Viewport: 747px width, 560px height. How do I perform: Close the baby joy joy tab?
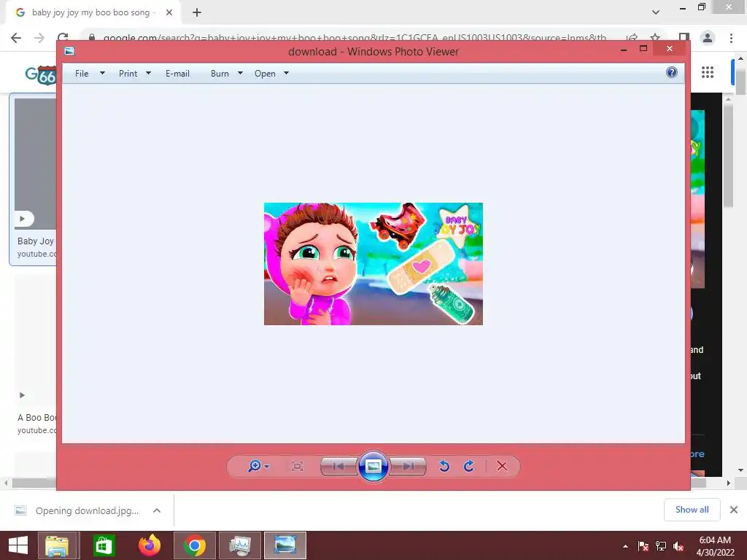[x=169, y=12]
